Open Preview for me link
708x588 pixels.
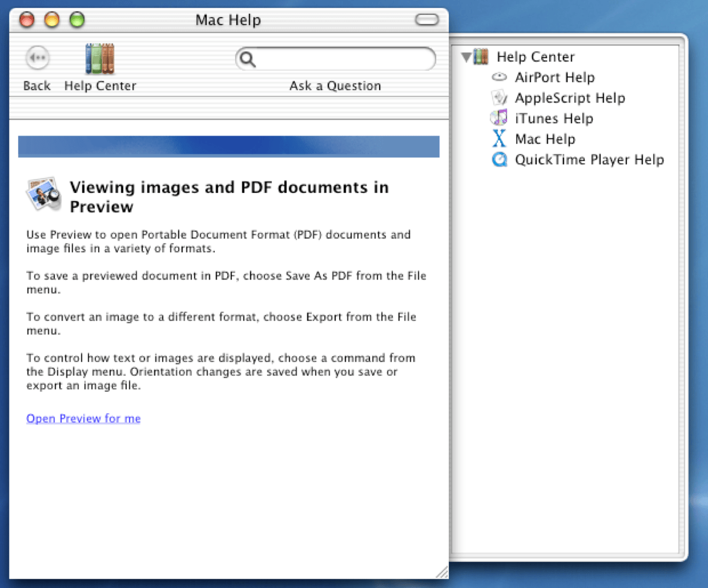pyautogui.click(x=83, y=419)
